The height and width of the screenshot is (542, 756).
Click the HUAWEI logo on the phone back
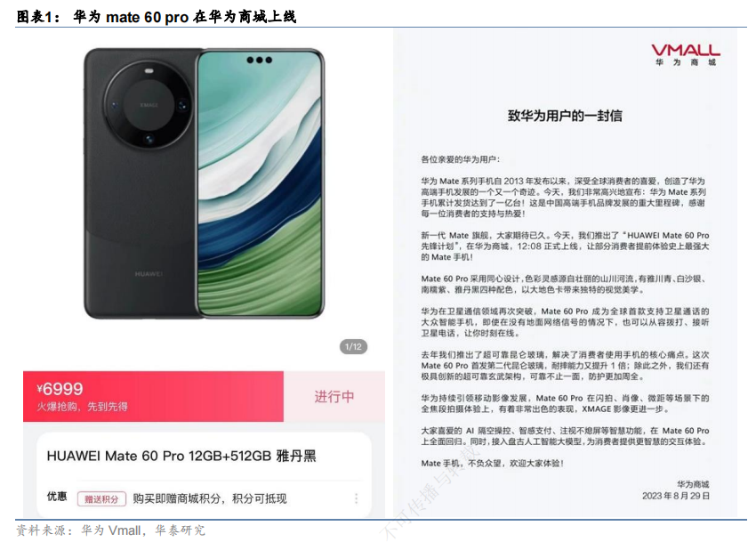click(x=149, y=273)
